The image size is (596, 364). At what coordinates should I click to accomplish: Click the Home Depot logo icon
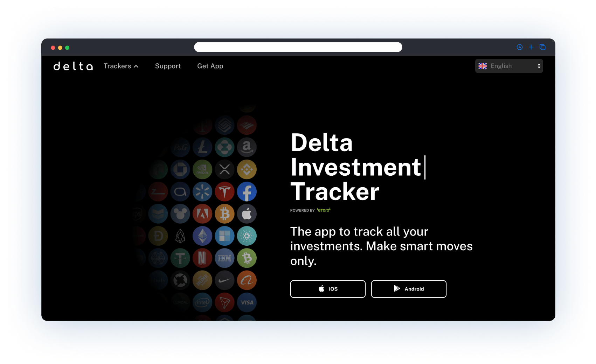[202, 280]
